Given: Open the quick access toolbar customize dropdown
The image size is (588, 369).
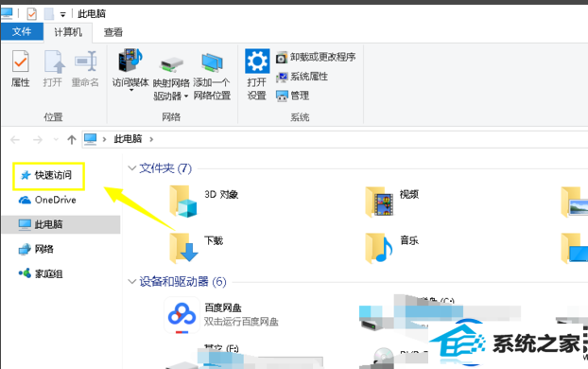Looking at the screenshot, I should [x=63, y=14].
